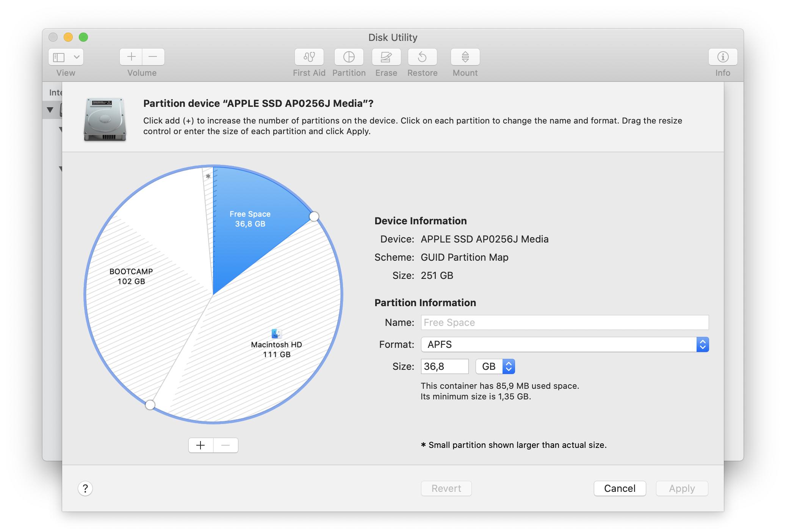The height and width of the screenshot is (532, 786).
Task: Click the View sidebar icon
Action: 59,57
